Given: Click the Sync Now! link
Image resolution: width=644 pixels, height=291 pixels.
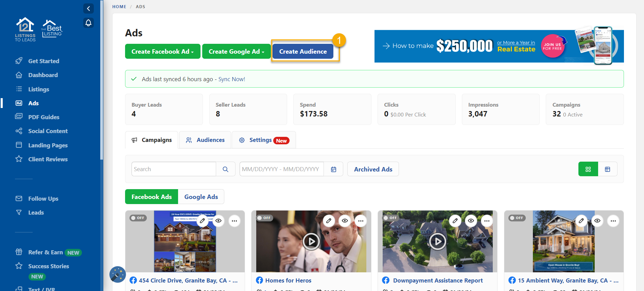Looking at the screenshot, I should pos(231,79).
